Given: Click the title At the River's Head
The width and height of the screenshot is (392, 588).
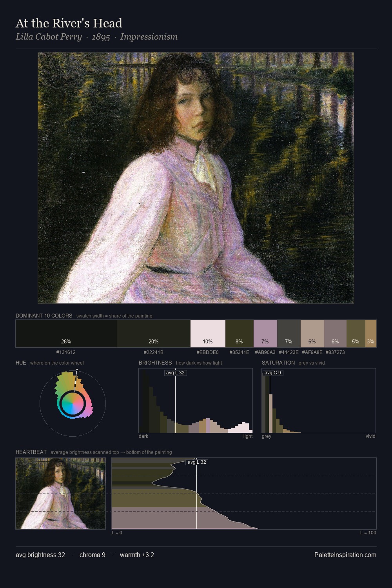Looking at the screenshot, I should coord(69,23).
